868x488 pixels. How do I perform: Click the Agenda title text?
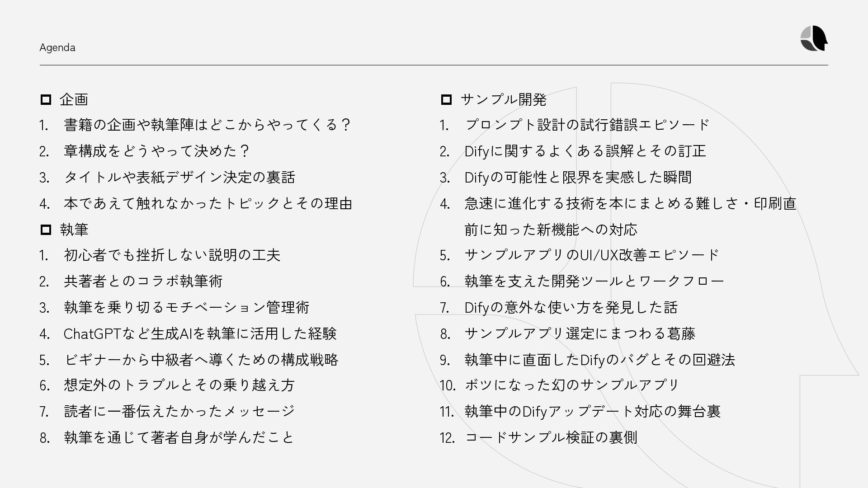57,47
